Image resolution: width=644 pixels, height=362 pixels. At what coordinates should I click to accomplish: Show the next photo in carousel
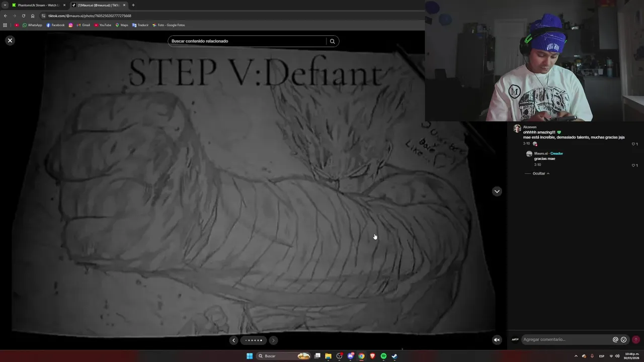tap(273, 340)
